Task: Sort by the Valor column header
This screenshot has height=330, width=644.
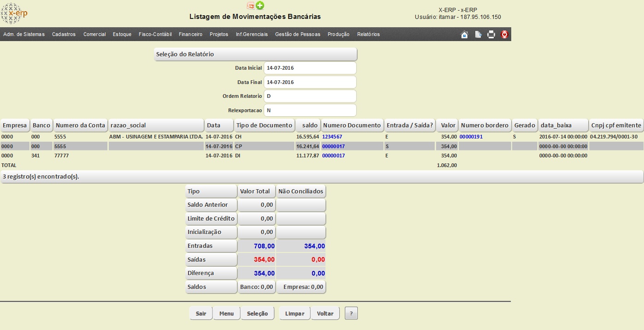Action: click(447, 125)
